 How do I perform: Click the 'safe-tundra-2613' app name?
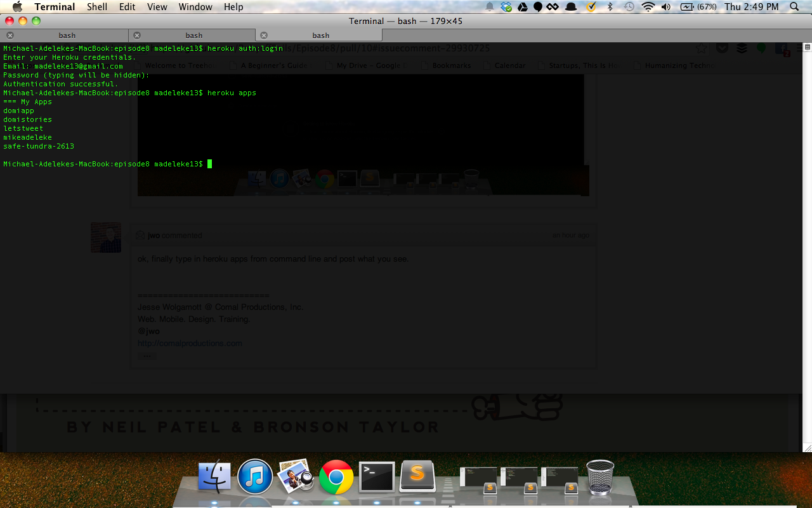coord(39,146)
